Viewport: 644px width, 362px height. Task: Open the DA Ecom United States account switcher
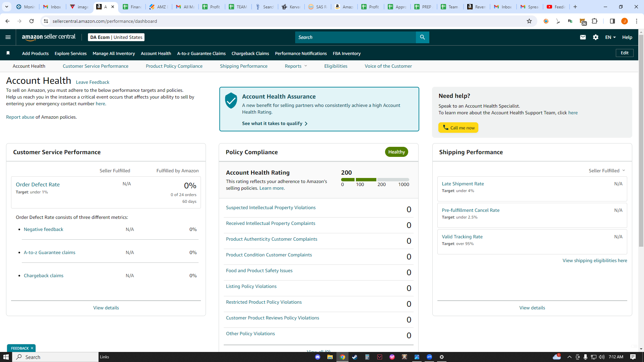[116, 37]
